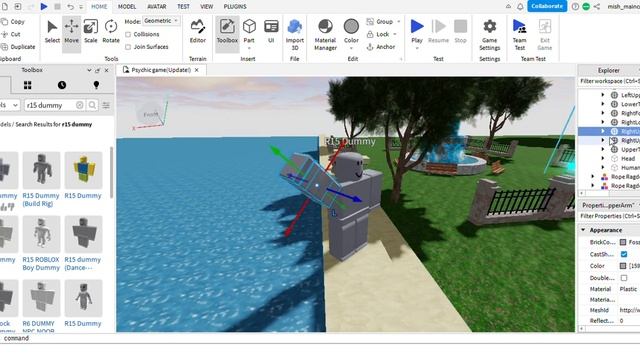Close the Toolbox panel
Image resolution: width=640 pixels, height=360 pixels.
tap(107, 70)
